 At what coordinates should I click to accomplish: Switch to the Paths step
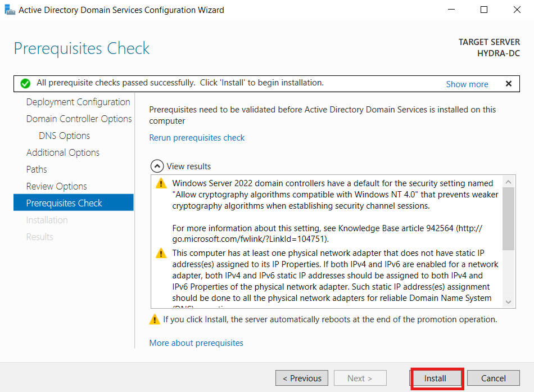coord(37,169)
